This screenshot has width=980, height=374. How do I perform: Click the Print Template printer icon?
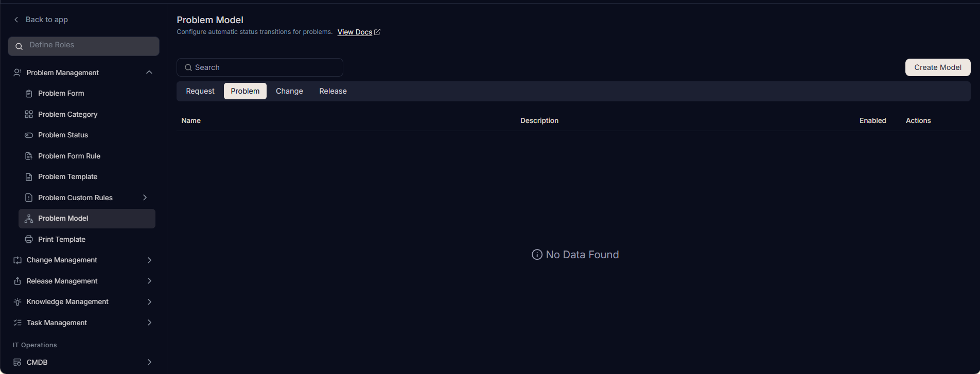coord(29,239)
